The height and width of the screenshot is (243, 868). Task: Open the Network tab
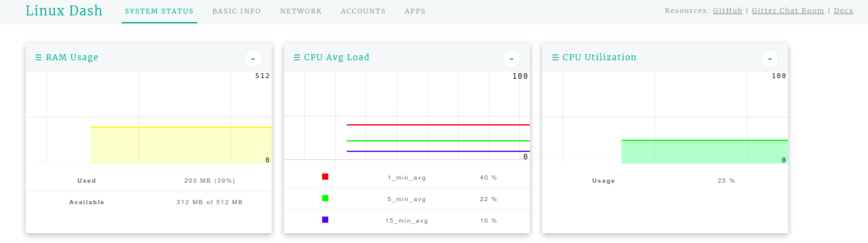301,11
